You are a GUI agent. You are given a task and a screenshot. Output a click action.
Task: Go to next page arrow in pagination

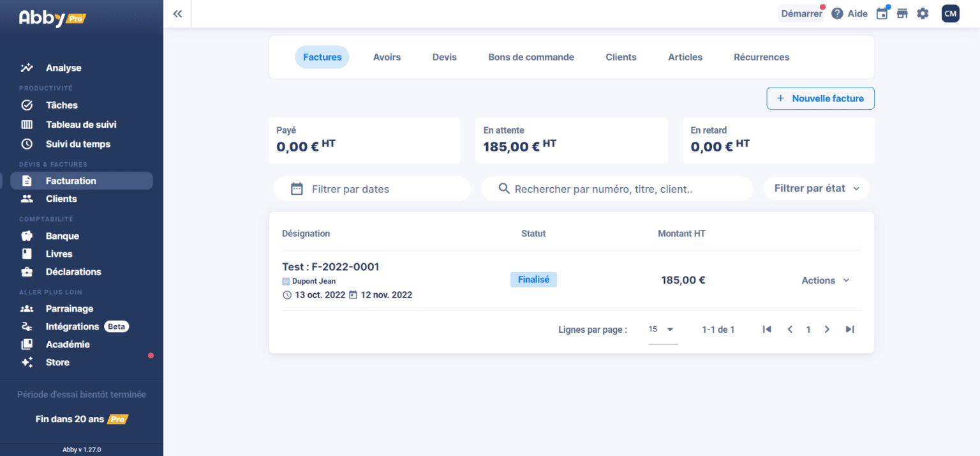tap(827, 330)
